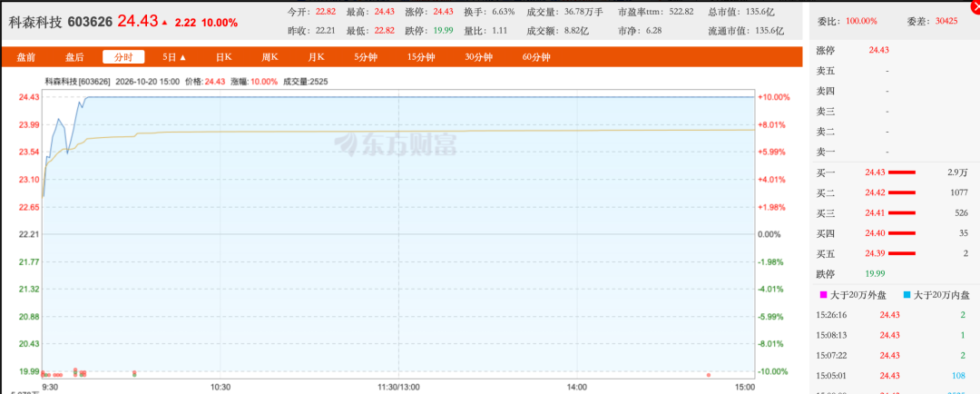This screenshot has width=980, height=394.
Task: Click the 昨收 value 22.21
Action: click(x=325, y=31)
